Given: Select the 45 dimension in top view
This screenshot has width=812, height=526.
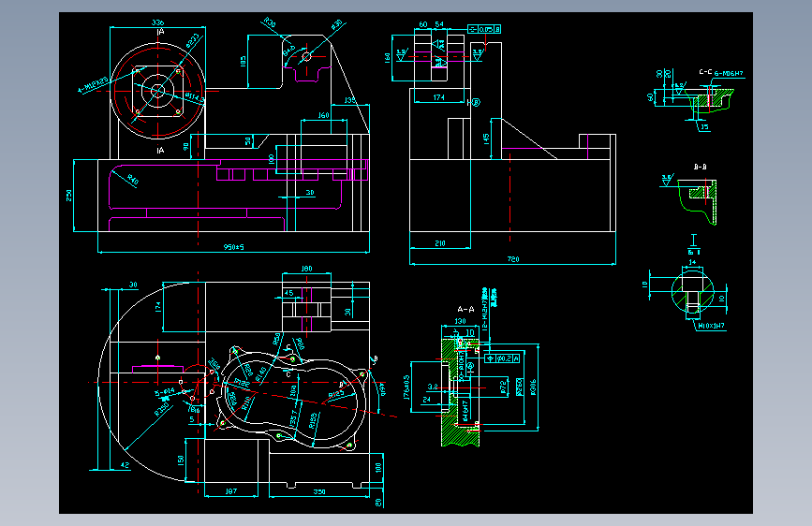Looking at the screenshot, I should click(x=289, y=293).
